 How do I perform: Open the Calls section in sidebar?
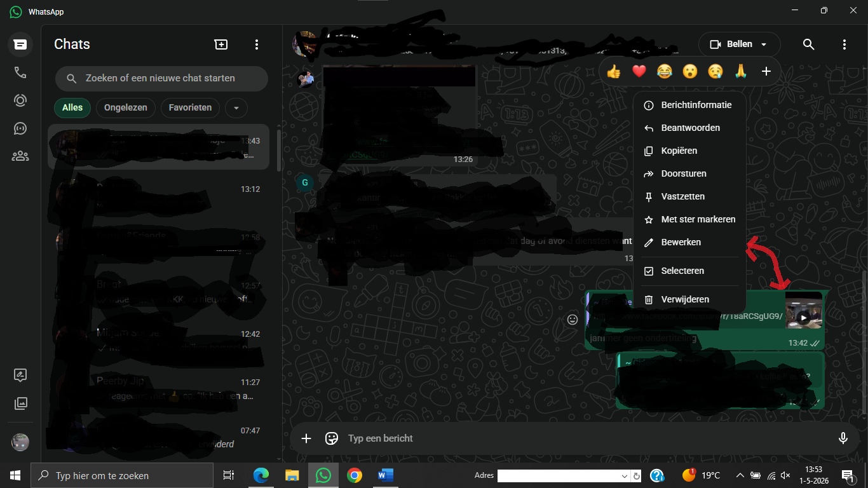[20, 72]
